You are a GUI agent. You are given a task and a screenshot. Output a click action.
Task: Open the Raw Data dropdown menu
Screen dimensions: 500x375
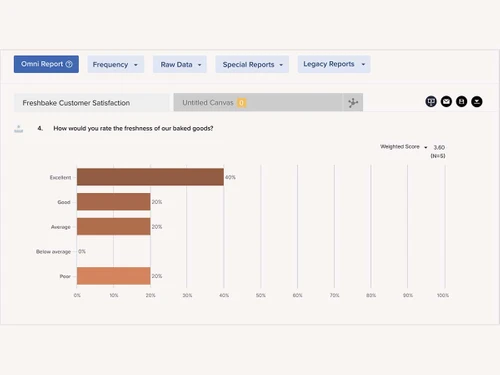pyautogui.click(x=180, y=64)
